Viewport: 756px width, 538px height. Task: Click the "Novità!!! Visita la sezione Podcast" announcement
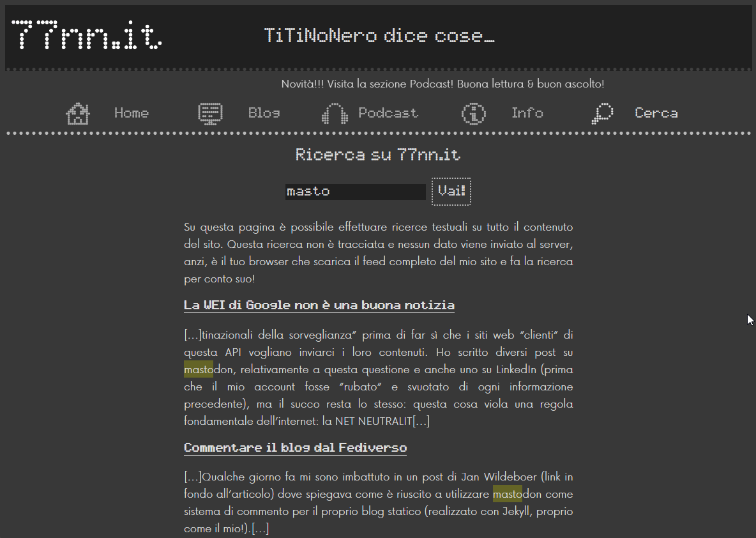(x=442, y=84)
